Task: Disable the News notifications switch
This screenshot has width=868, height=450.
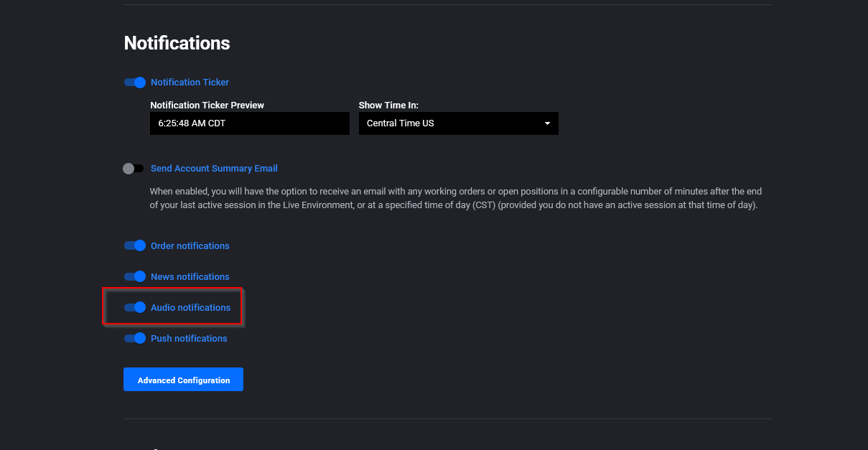Action: pos(134,276)
